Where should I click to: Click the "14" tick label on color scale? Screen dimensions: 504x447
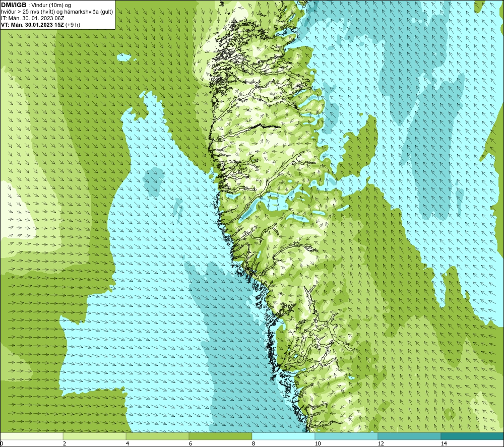point(444,443)
